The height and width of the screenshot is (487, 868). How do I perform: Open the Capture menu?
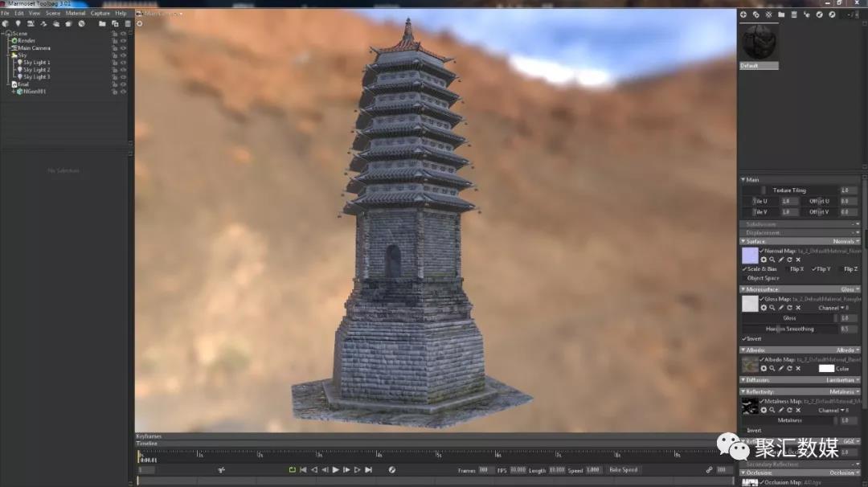click(x=100, y=14)
